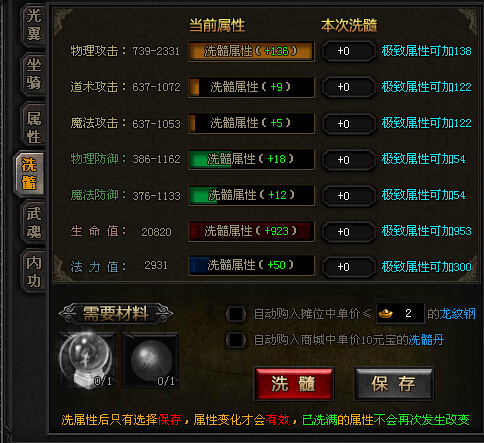484x443 pixels.
Task: Open the 坐骑 tab
Action: [33, 74]
